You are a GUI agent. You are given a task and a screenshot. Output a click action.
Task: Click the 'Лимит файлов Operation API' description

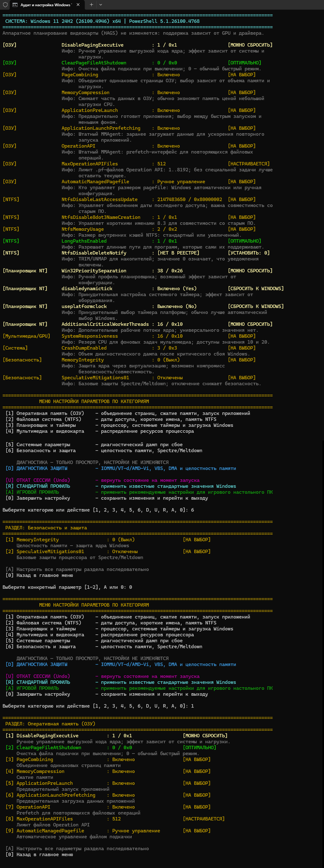coord(53,825)
